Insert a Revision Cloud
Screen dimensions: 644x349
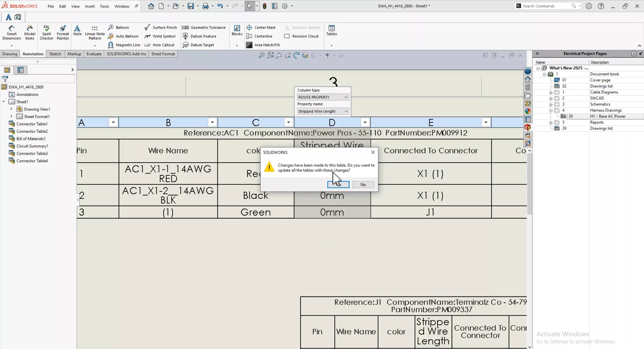pos(301,36)
